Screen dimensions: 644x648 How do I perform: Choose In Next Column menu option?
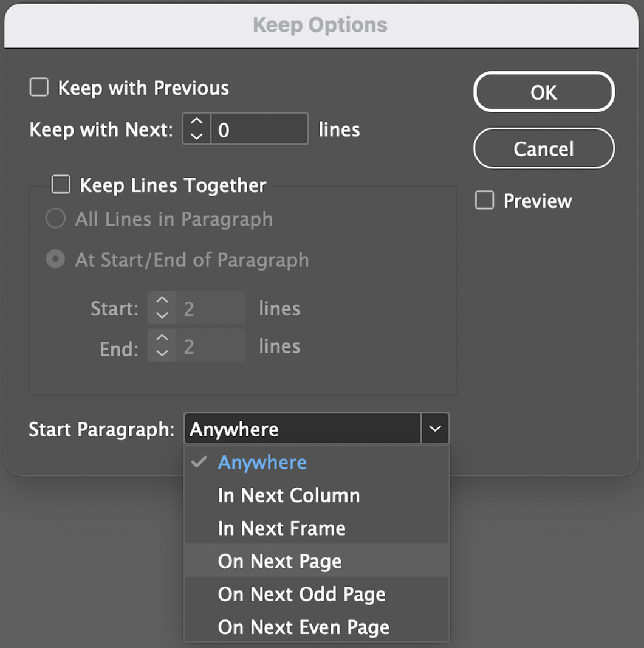tap(317, 495)
